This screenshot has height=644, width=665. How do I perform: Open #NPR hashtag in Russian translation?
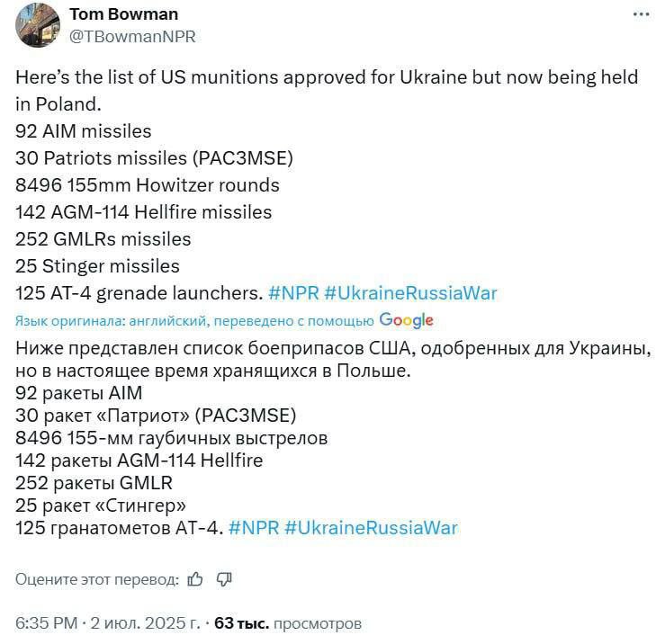254,528
